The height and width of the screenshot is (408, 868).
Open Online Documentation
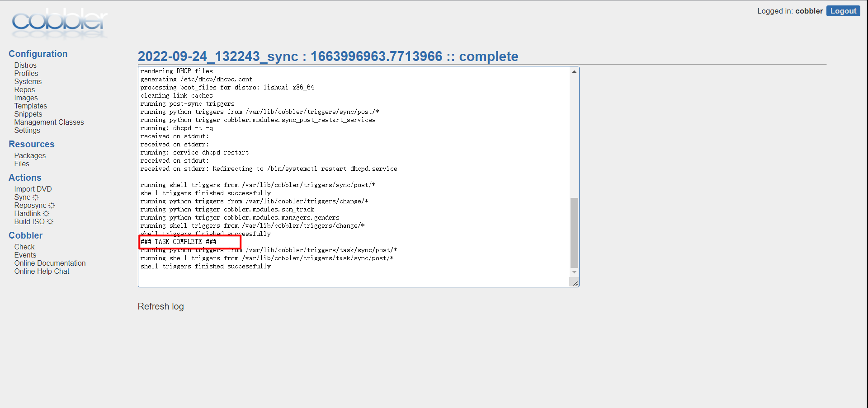(x=50, y=263)
